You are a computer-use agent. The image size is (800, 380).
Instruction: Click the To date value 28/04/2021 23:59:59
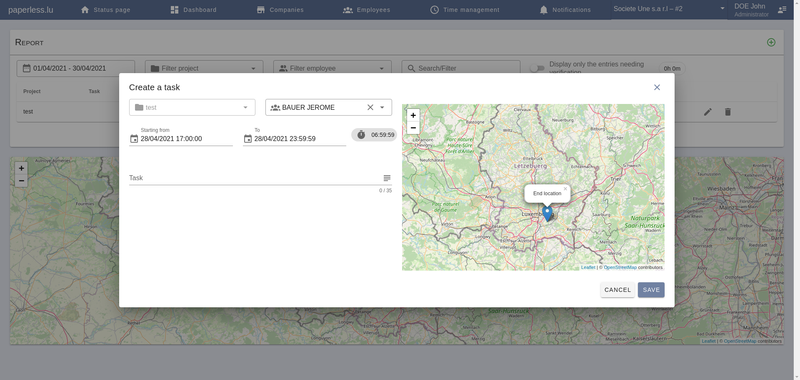point(285,139)
